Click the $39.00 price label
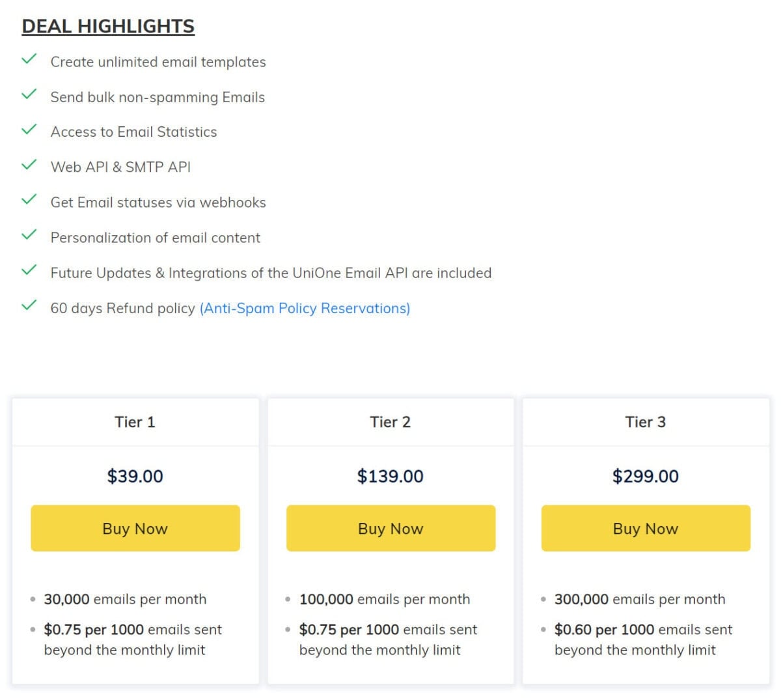 [135, 476]
